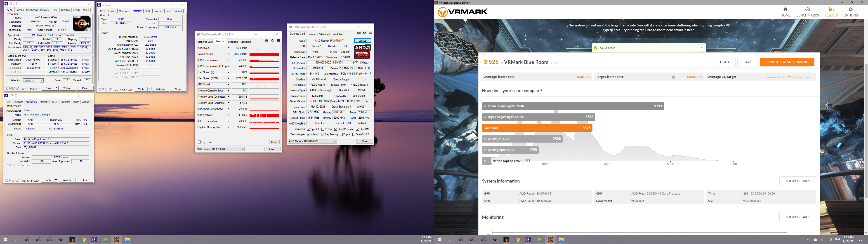Click the VRMARK logo in the header
This screenshot has height=244, width=868.
[x=462, y=12]
